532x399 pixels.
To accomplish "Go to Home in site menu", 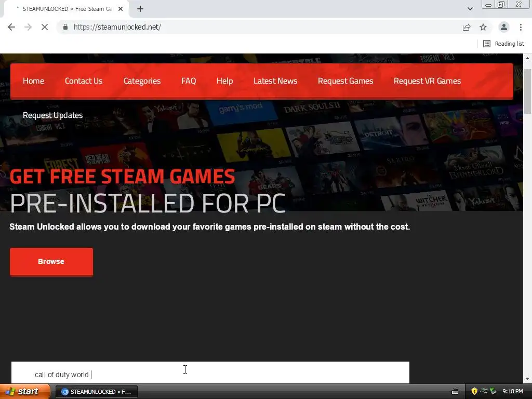I will 34,81.
